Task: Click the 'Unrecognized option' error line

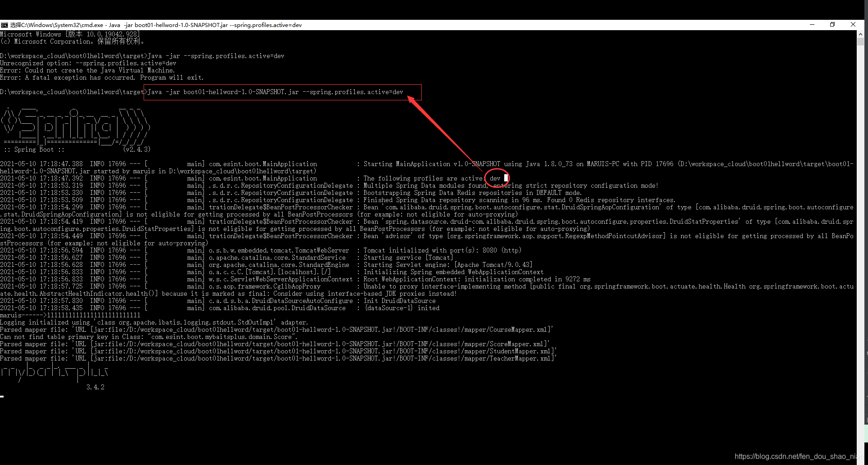Action: coord(88,63)
